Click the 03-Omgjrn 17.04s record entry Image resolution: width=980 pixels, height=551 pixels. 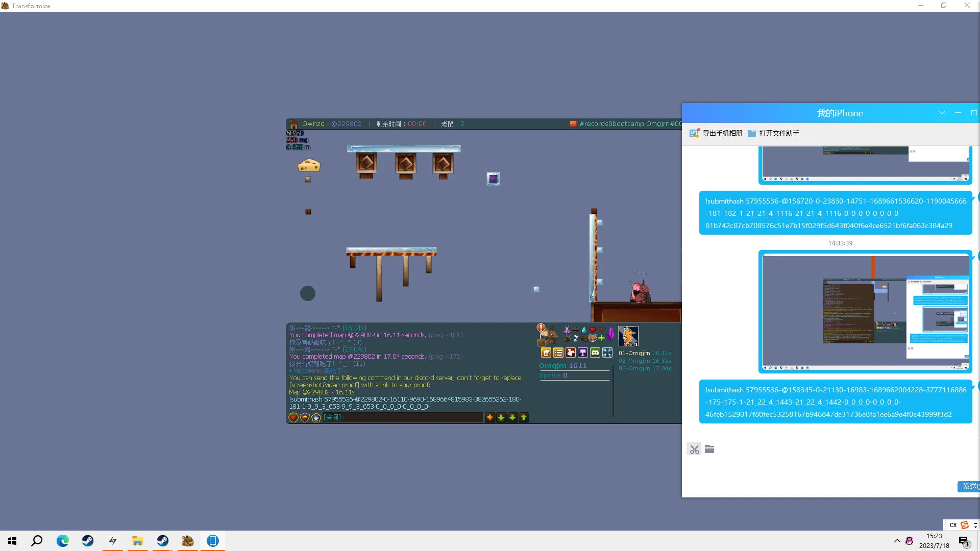pos(645,368)
